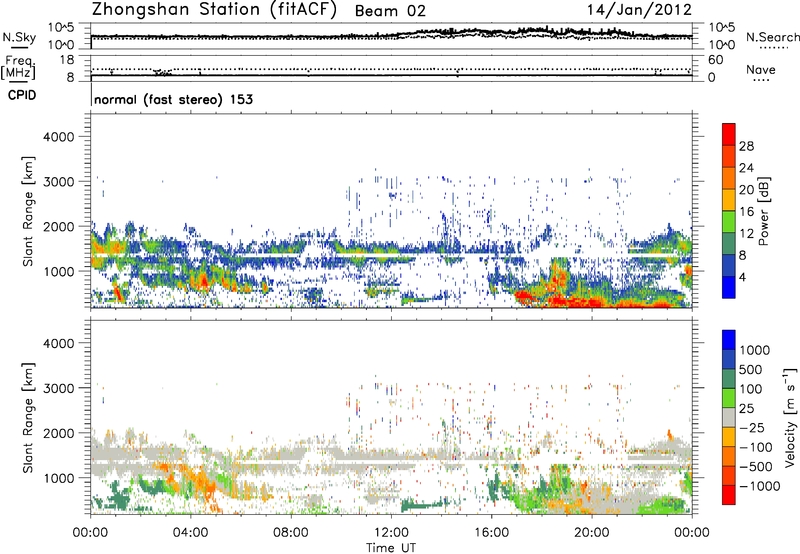
Task: Click the 'Nave' legend label
Action: pos(761,70)
